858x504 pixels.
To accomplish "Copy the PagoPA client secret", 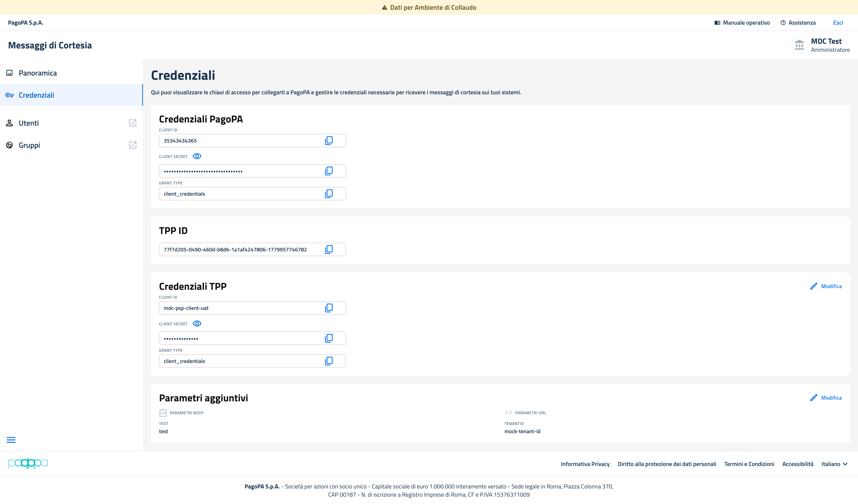I will pos(329,171).
